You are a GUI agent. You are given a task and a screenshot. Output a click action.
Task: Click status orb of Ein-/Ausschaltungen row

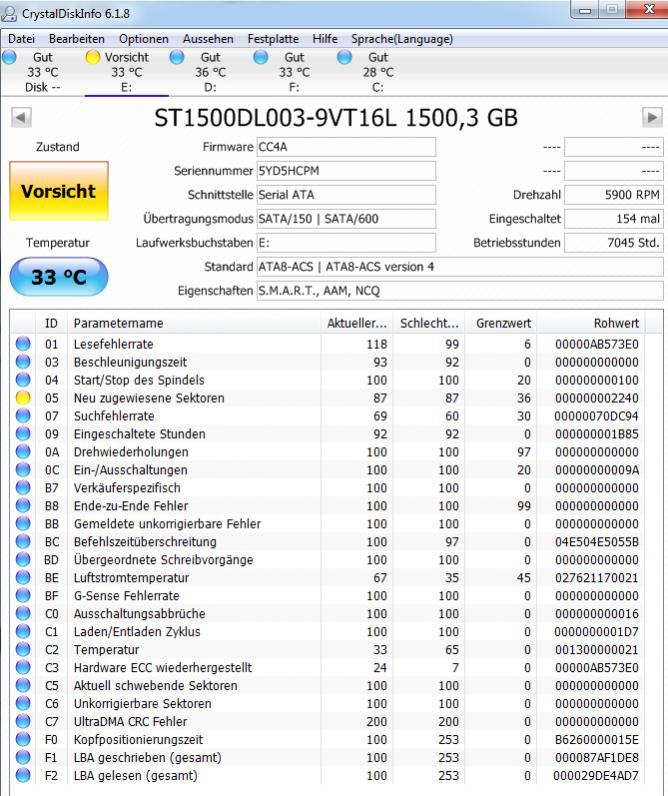coord(23,470)
